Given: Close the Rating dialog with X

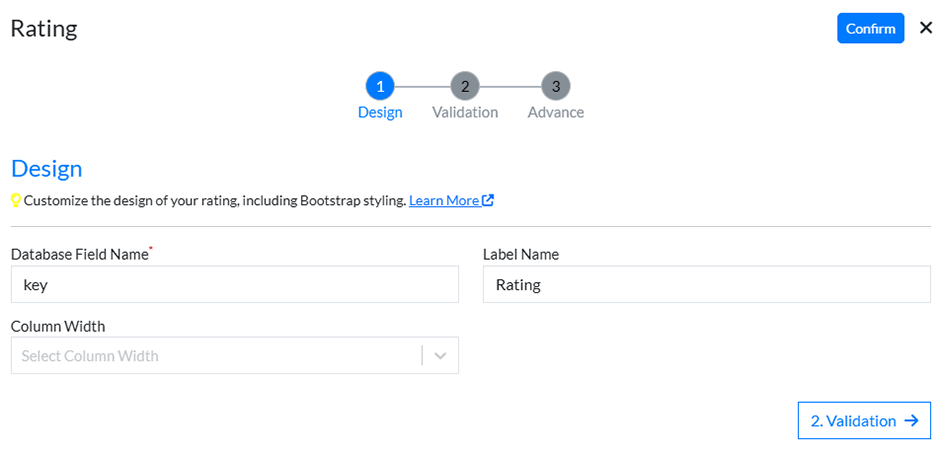Looking at the screenshot, I should [925, 28].
